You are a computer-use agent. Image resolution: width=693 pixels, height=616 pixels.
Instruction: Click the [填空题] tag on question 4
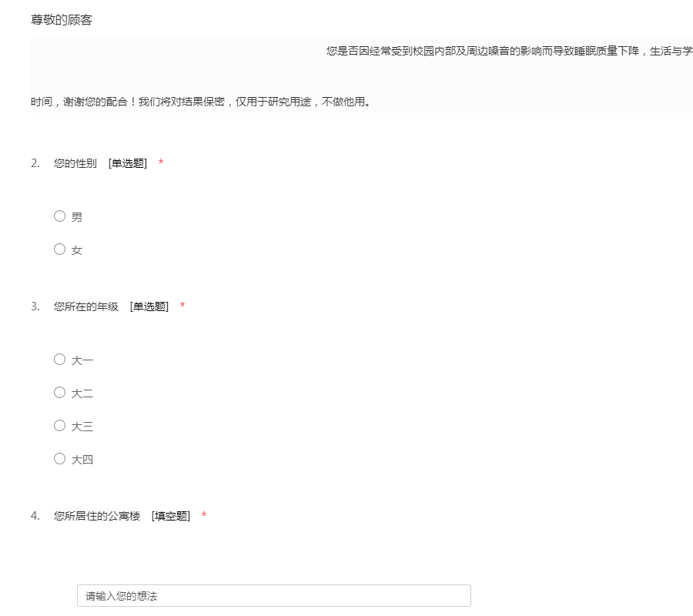pos(171,516)
